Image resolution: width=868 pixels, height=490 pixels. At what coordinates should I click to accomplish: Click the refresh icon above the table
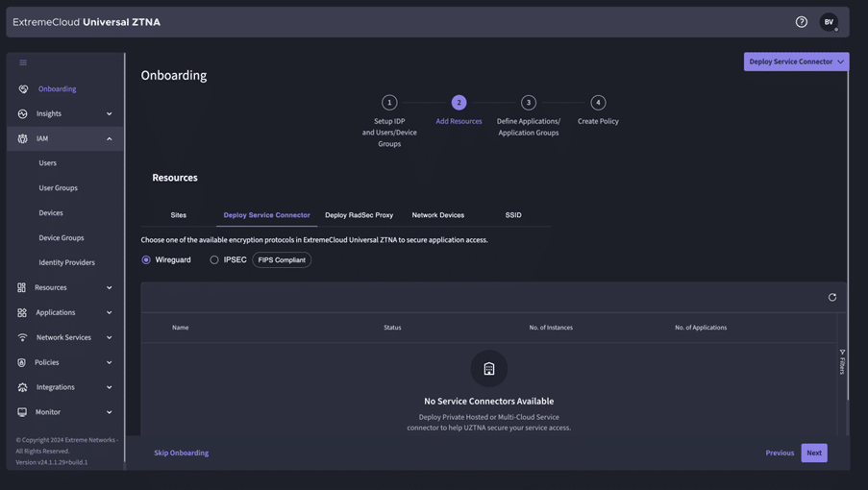tap(832, 297)
